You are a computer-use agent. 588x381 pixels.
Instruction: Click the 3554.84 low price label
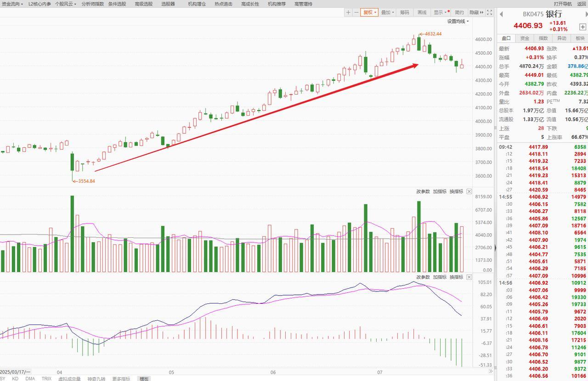coord(86,181)
